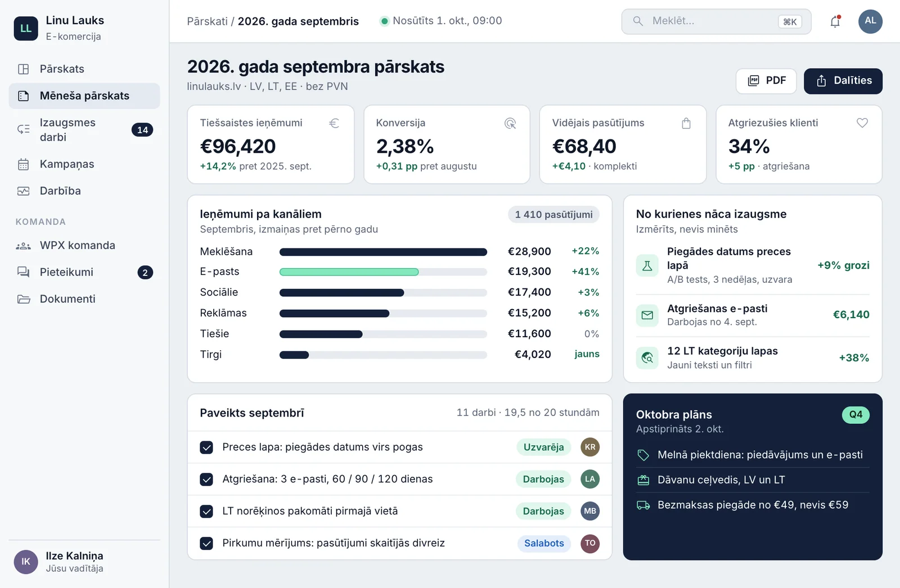This screenshot has height=588, width=900.
Task: Export the report as PDF
Action: point(766,81)
